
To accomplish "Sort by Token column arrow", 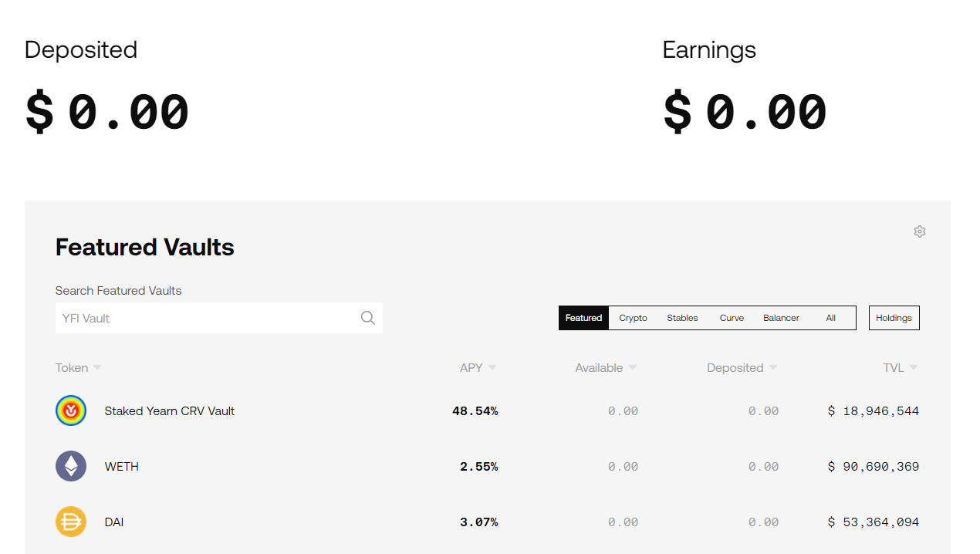I will (97, 368).
